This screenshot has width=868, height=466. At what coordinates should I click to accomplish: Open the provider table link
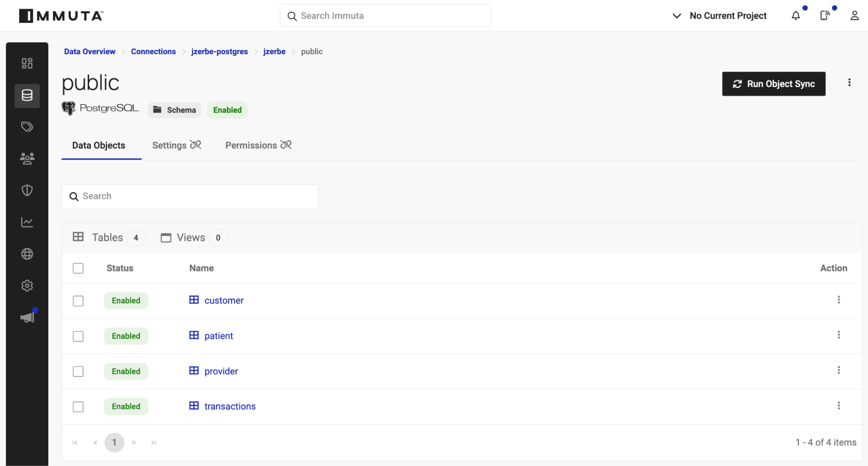(x=221, y=371)
